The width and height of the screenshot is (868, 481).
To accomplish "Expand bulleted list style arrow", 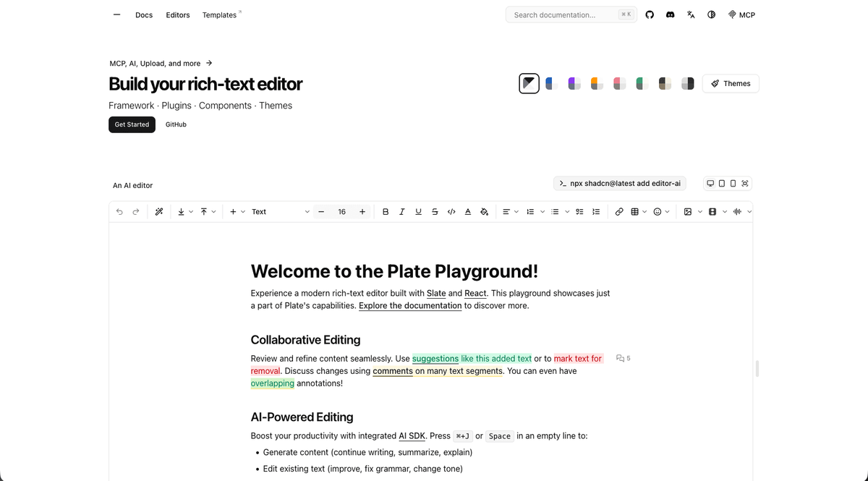I will [x=567, y=212].
